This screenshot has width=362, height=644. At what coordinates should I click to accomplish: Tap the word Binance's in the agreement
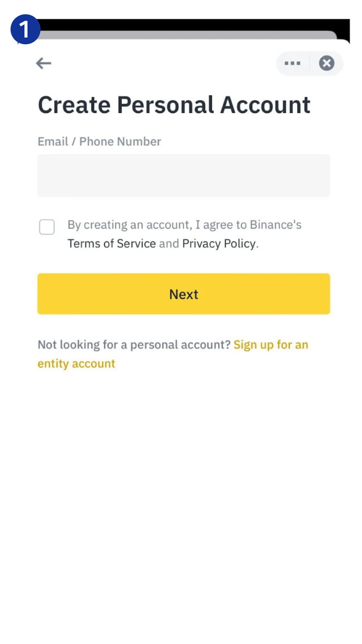[276, 225]
